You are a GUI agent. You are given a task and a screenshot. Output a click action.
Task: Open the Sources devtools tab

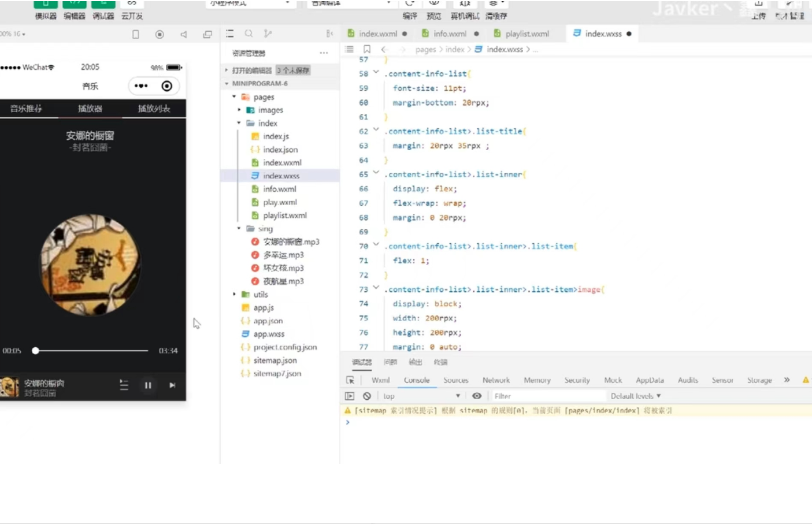455,380
